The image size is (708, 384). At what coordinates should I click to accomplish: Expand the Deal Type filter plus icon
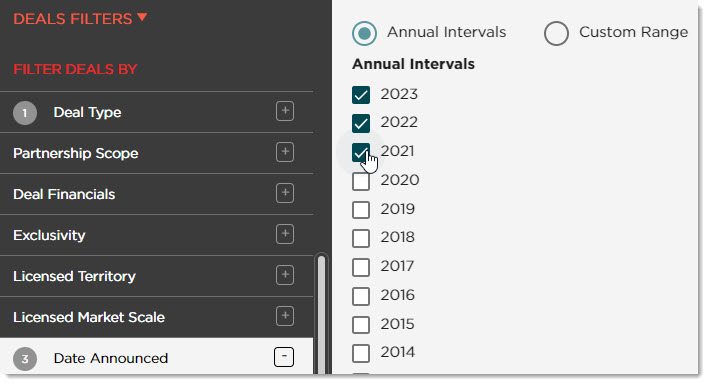[285, 111]
